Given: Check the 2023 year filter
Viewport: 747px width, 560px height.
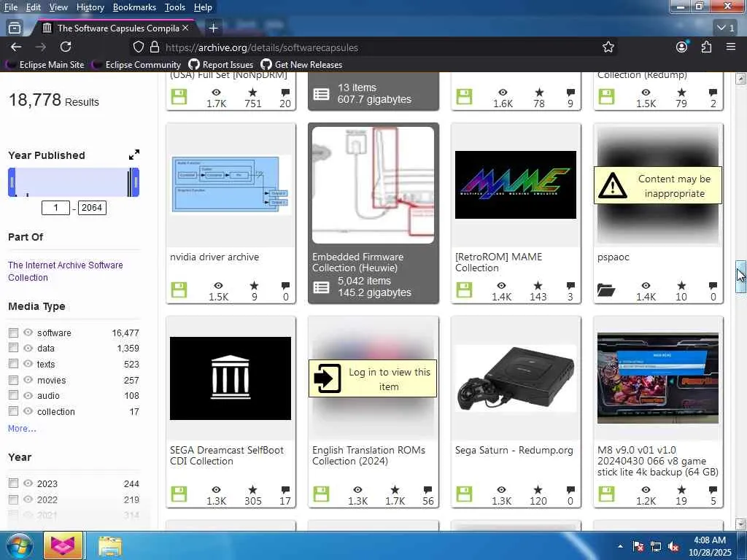Looking at the screenshot, I should (13, 483).
